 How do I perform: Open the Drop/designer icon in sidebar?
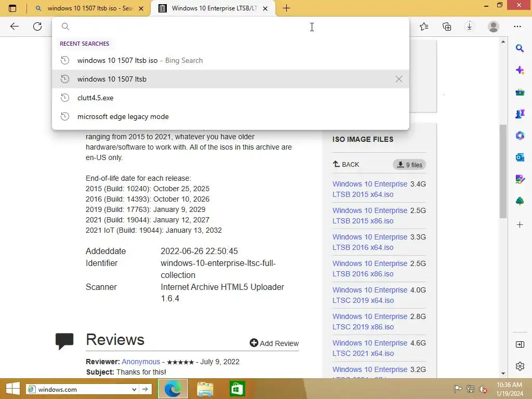pos(520,179)
